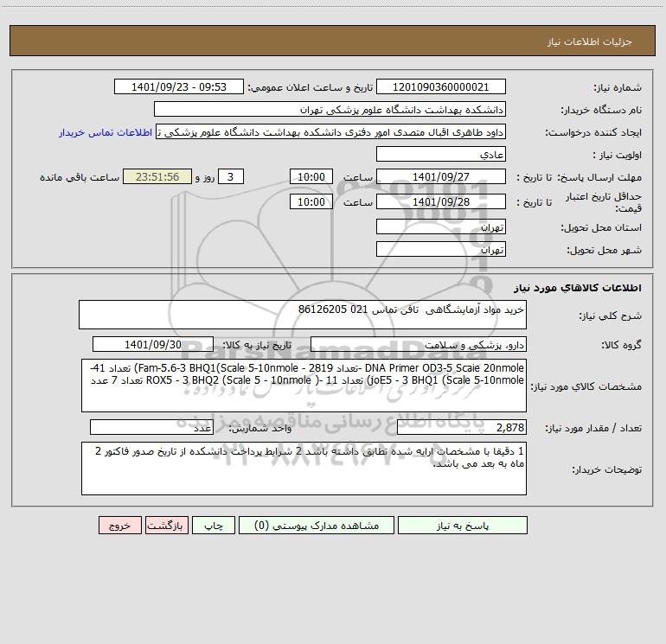Image resolution: width=666 pixels, height=644 pixels.
Task: Click the countdown timer 23:51:56
Action: coord(157,176)
